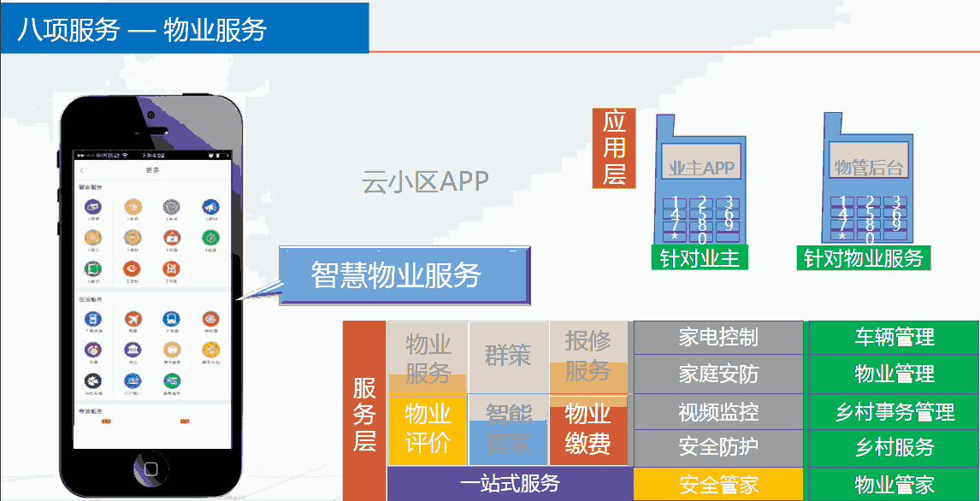Click the 物管后台 phone graphic
The height and width of the screenshot is (501, 980).
coord(867,180)
